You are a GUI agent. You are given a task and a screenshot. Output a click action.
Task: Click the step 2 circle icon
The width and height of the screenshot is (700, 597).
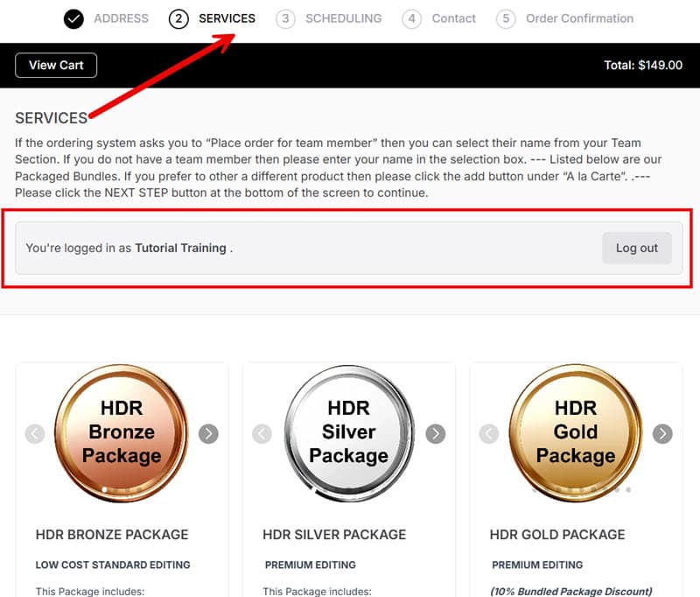click(178, 18)
